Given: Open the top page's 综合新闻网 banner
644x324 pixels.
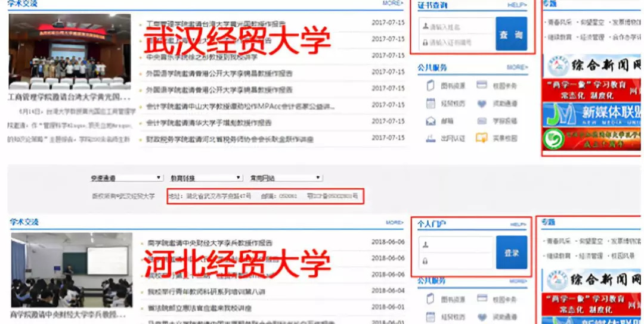Looking at the screenshot, I should pos(592,66).
